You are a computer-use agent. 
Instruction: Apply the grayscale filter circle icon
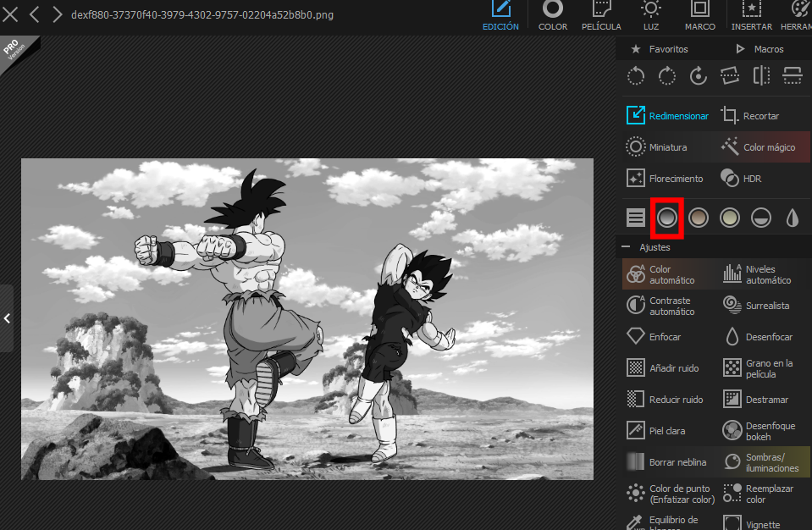pos(667,218)
